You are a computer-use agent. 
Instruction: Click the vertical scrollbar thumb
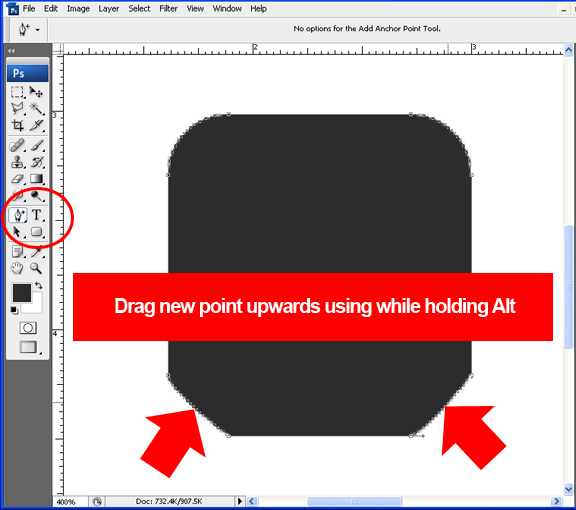click(x=569, y=287)
